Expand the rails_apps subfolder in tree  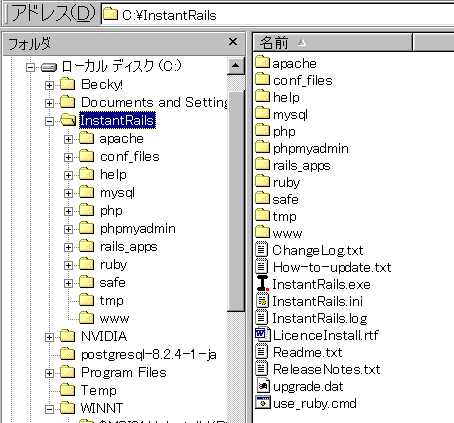(x=68, y=247)
